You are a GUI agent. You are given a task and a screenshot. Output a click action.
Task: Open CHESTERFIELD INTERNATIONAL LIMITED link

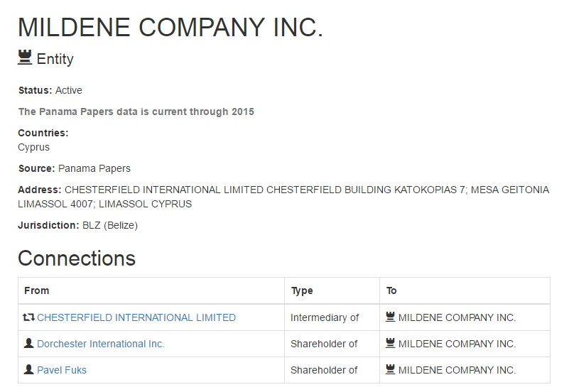[136, 317]
